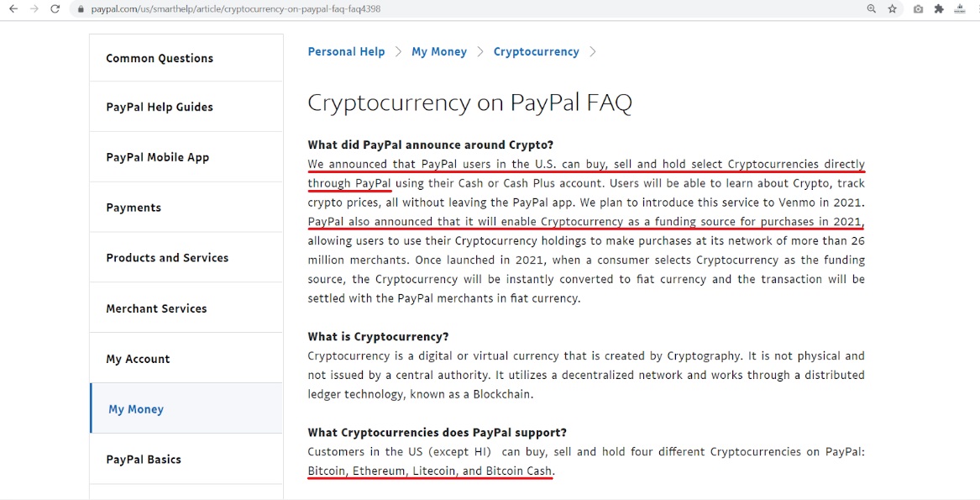
Task: Click the My Money breadcrumb link
Action: coord(439,52)
